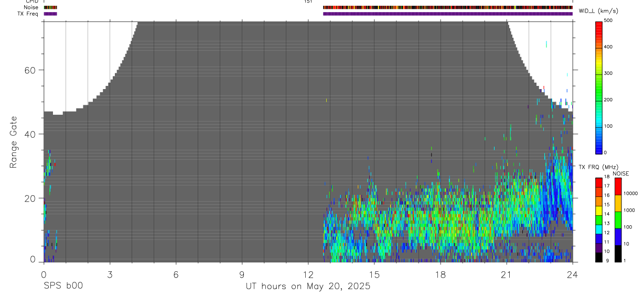Click the SPS b00 beam label
Screen dimensions: 644x297
[x=63, y=287]
